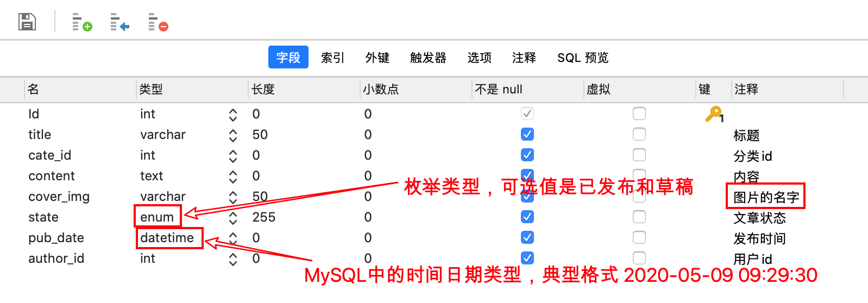868x303 pixels.
Task: Click the 分类id comment cell
Action: [753, 156]
